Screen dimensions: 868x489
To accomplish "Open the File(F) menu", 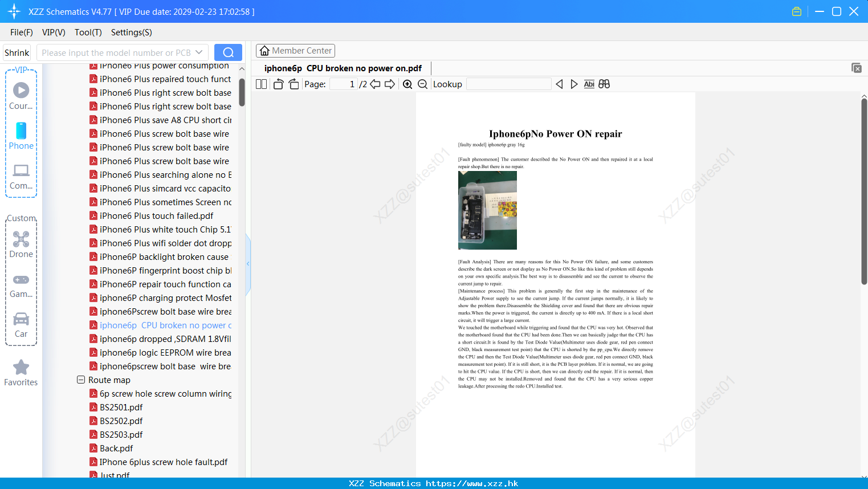I will click(x=22, y=32).
